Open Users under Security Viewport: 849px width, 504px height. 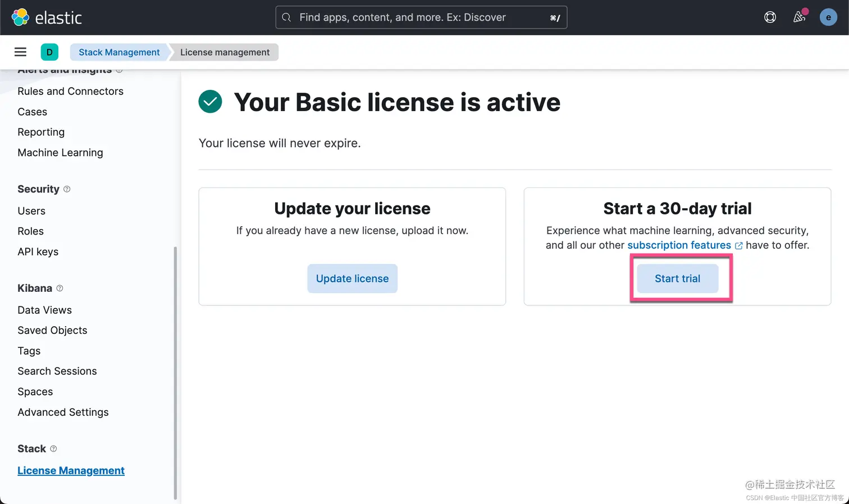[x=31, y=211]
